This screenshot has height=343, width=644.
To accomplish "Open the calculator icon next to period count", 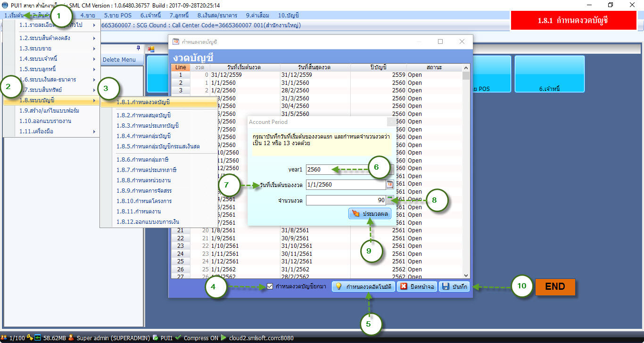I will point(389,200).
